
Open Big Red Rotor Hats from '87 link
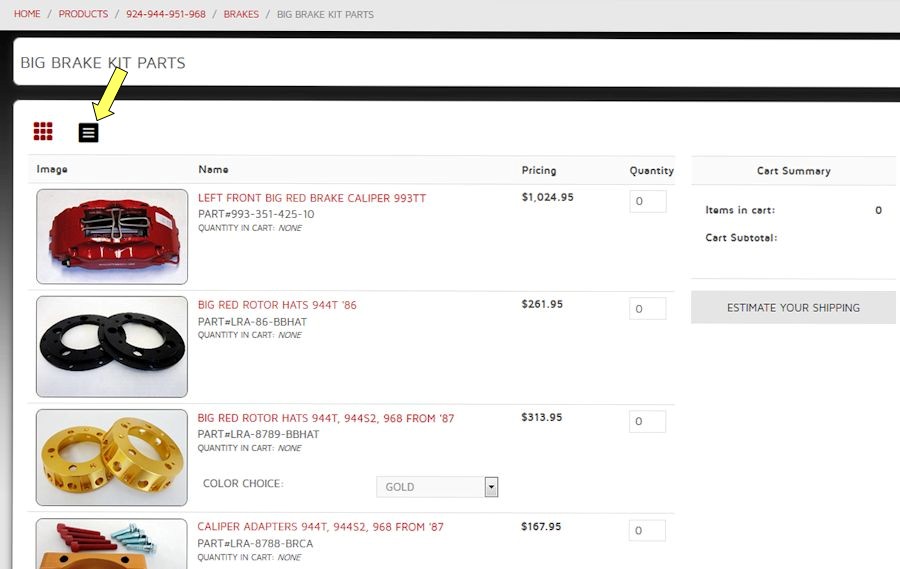click(x=326, y=418)
